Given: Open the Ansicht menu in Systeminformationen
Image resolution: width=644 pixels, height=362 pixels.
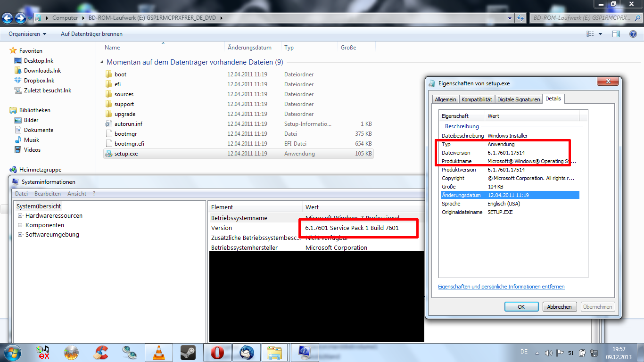Looking at the screenshot, I should pyautogui.click(x=77, y=194).
